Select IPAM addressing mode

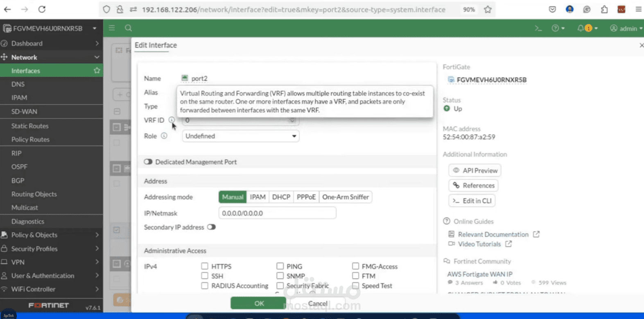[x=258, y=197]
